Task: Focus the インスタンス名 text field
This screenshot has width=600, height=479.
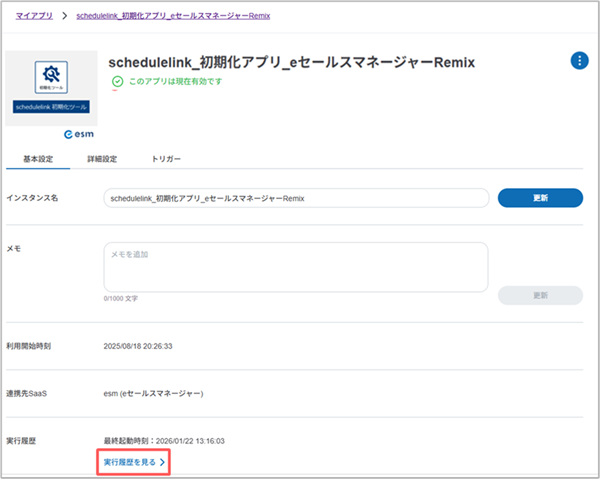Action: tap(296, 198)
